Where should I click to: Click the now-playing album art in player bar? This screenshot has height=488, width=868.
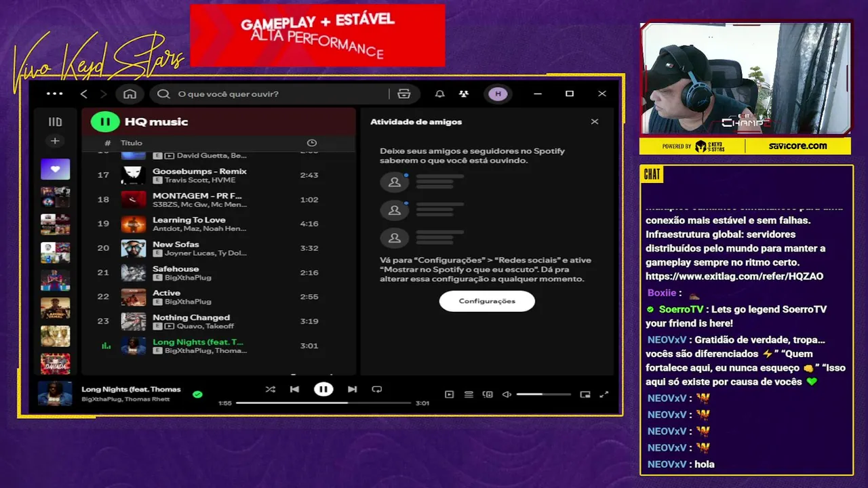[55, 394]
